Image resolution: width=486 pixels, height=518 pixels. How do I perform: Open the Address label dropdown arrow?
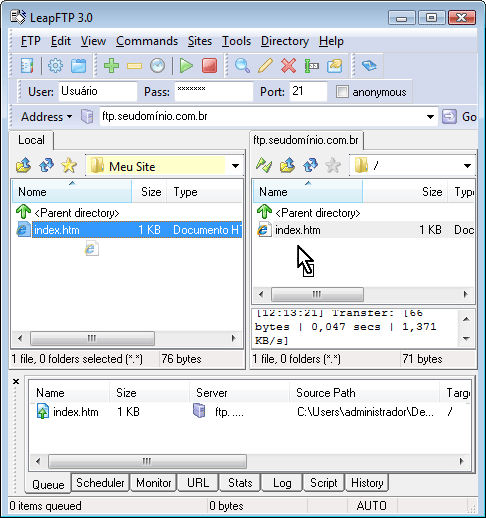point(69,117)
